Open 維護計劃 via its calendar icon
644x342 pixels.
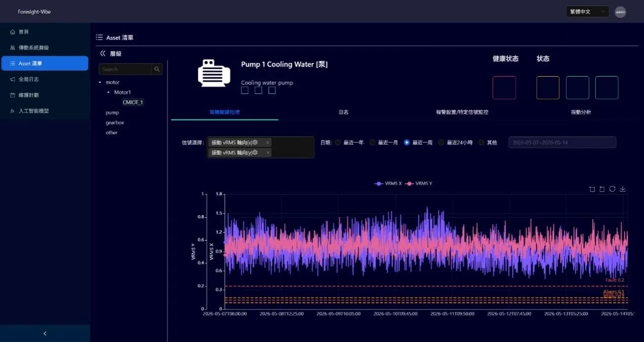point(12,95)
